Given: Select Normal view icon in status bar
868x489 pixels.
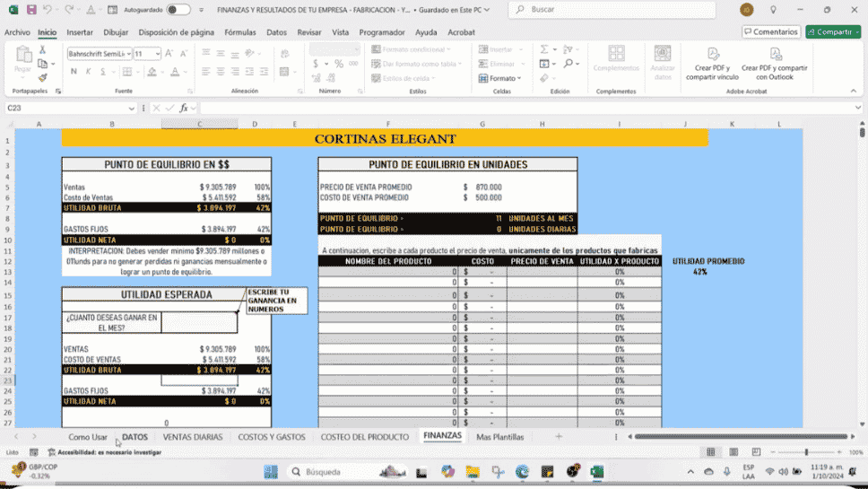Looking at the screenshot, I should [x=711, y=452].
